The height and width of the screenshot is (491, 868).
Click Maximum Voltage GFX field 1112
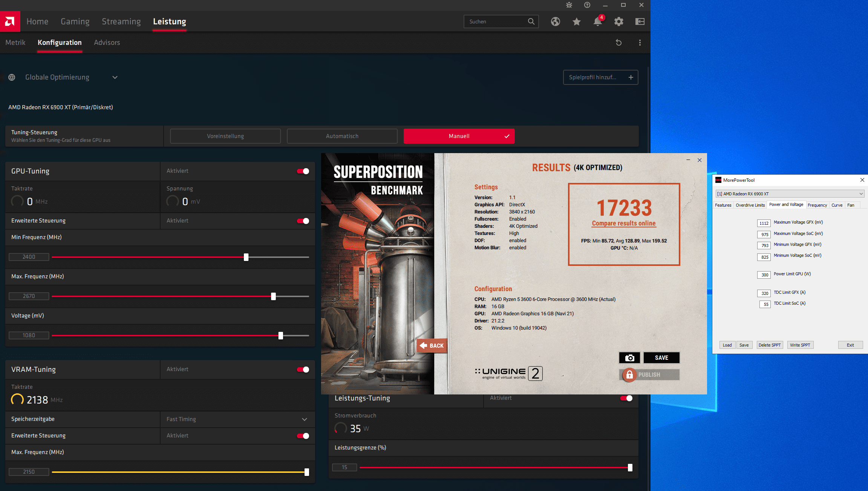(x=764, y=223)
